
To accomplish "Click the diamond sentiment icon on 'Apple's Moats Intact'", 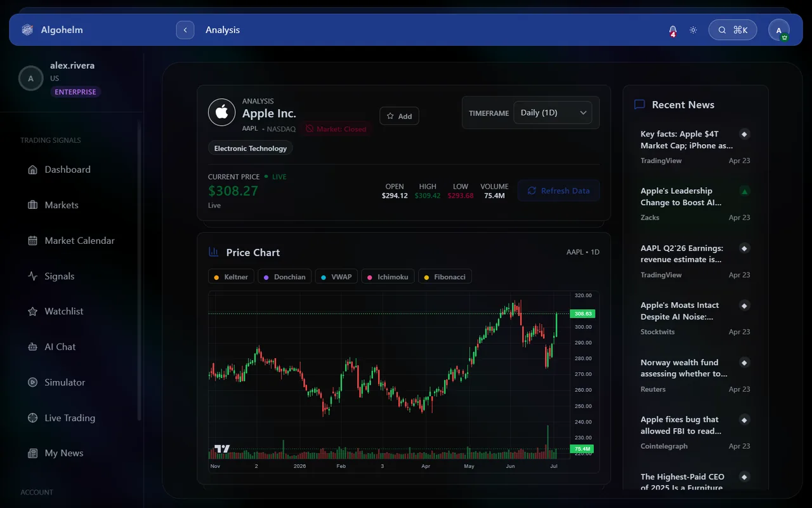I will pyautogui.click(x=745, y=305).
